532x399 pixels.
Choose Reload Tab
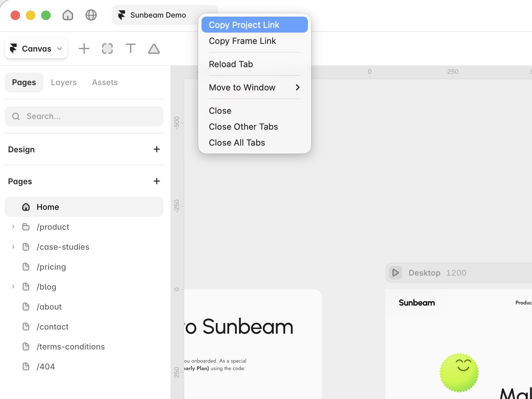pos(254,64)
